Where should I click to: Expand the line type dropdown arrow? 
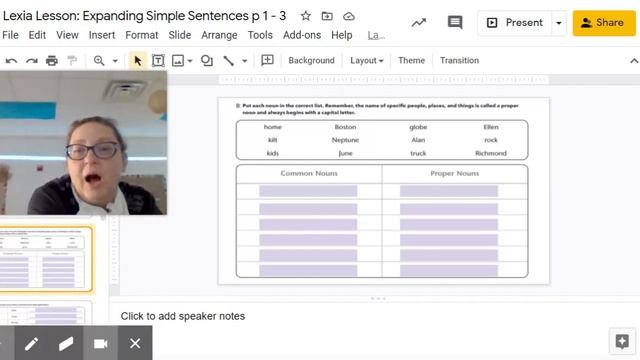point(244,61)
